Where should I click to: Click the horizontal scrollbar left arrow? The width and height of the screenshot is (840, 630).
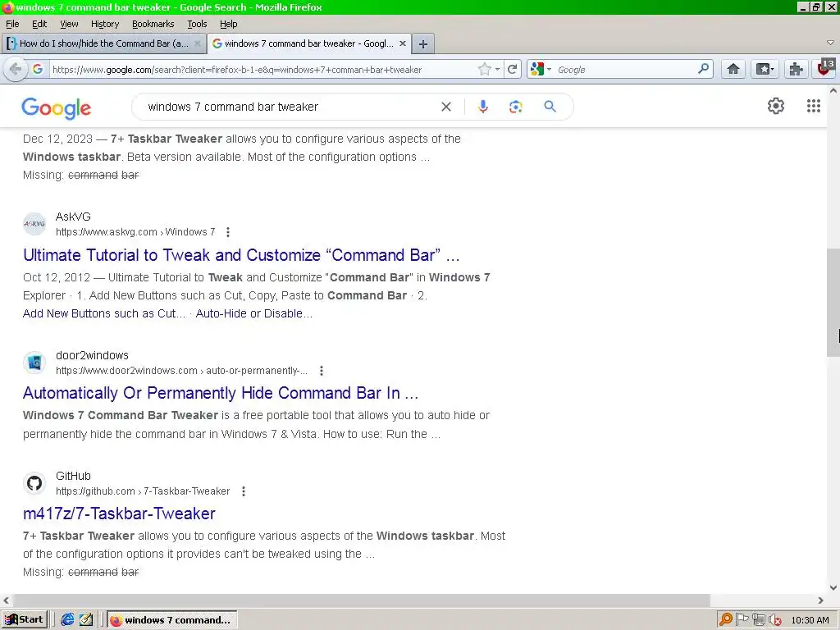click(6, 600)
